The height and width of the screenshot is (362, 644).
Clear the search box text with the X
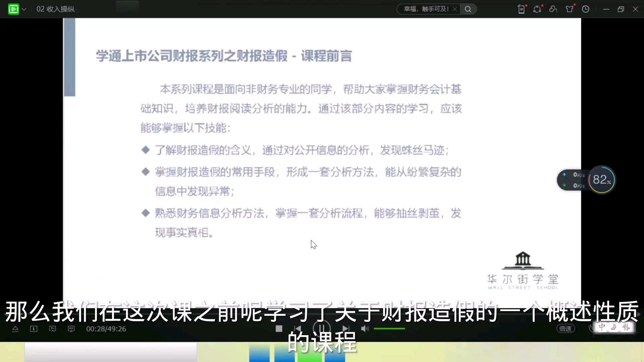(455, 9)
